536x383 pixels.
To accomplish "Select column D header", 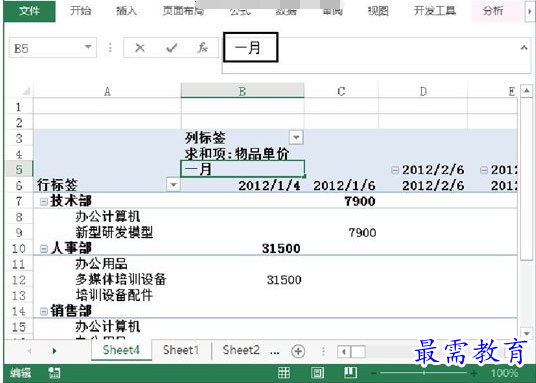I will [423, 91].
